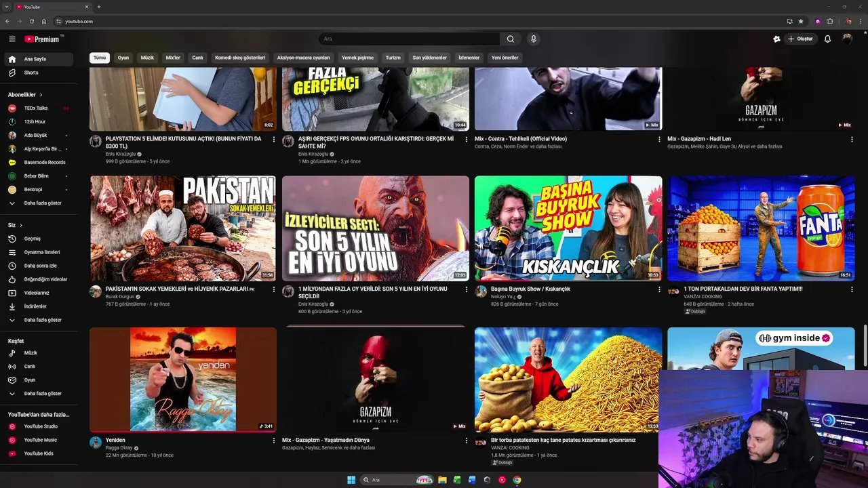Viewport: 868px width, 488px height.
Task: Go to Ana Sayfa in sidebar
Action: click(x=39, y=59)
